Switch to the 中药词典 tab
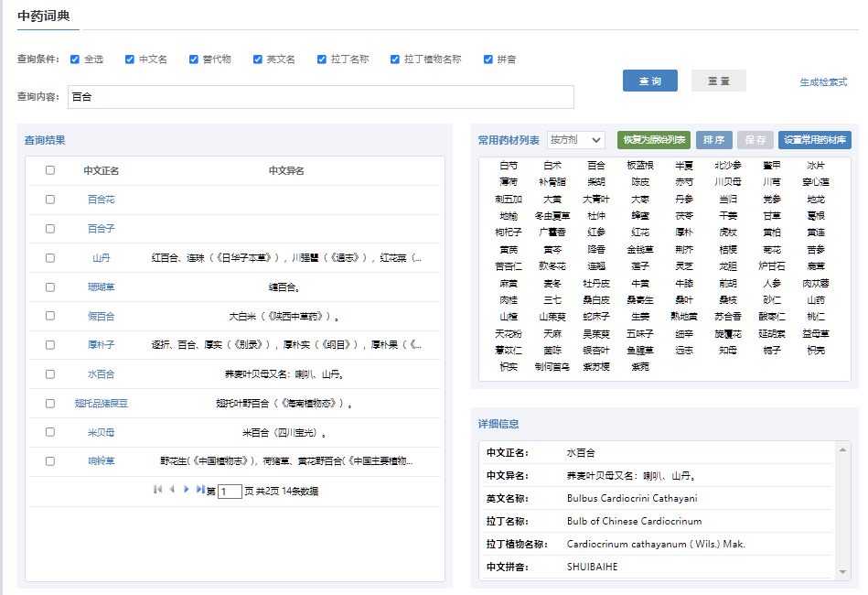Viewport: 868px width, 595px height. [44, 16]
